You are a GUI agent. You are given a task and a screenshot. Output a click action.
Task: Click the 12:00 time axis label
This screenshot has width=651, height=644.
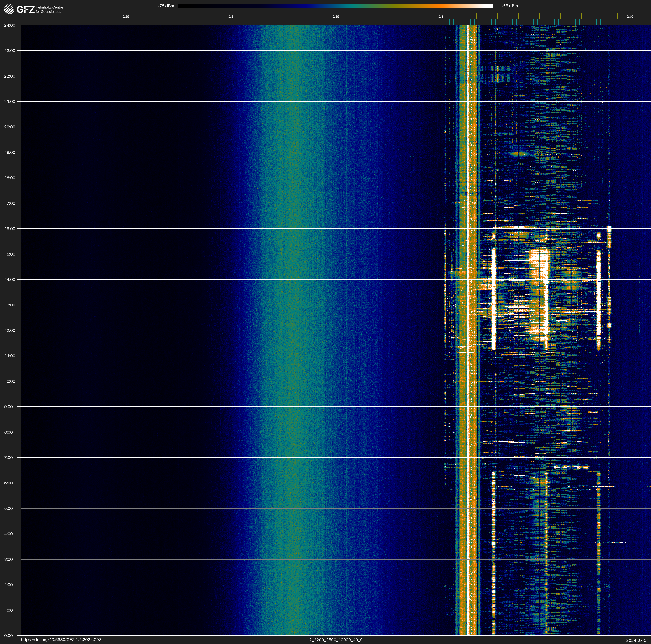point(10,330)
